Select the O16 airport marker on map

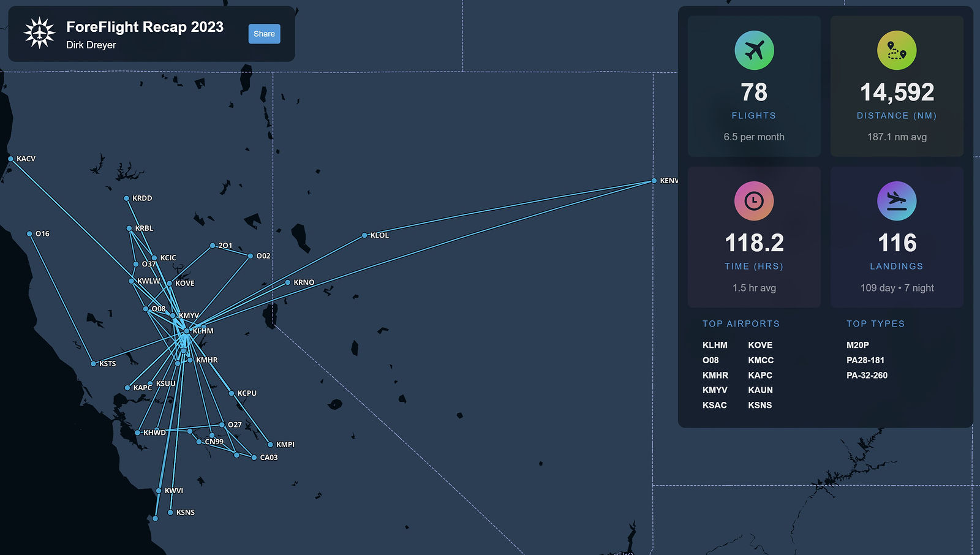(x=29, y=234)
